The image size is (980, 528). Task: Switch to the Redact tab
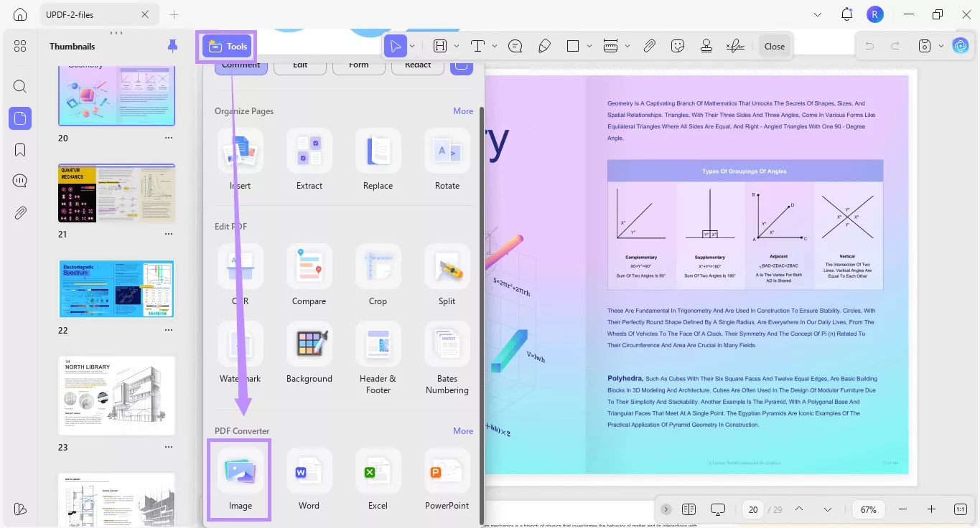click(418, 65)
